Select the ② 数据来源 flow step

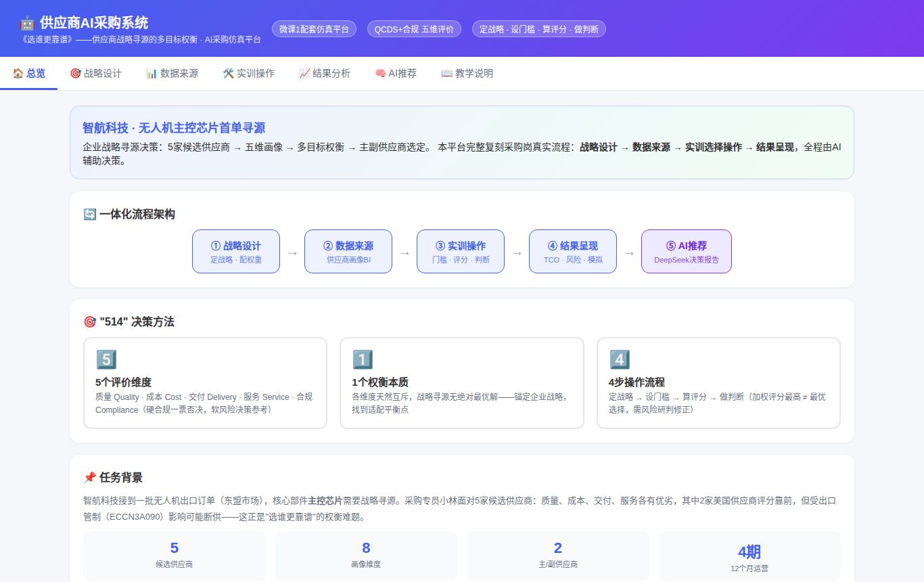click(x=348, y=252)
